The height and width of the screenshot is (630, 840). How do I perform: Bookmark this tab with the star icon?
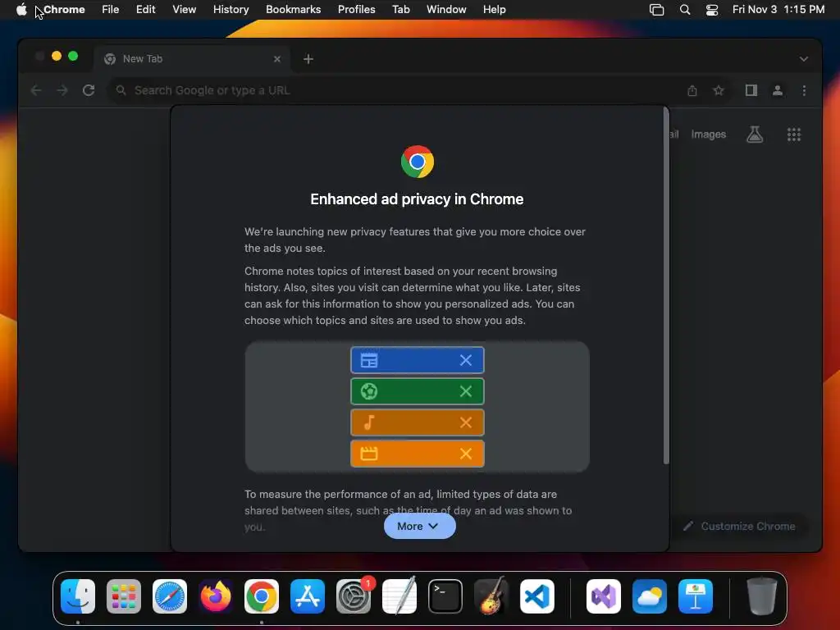coord(719,90)
